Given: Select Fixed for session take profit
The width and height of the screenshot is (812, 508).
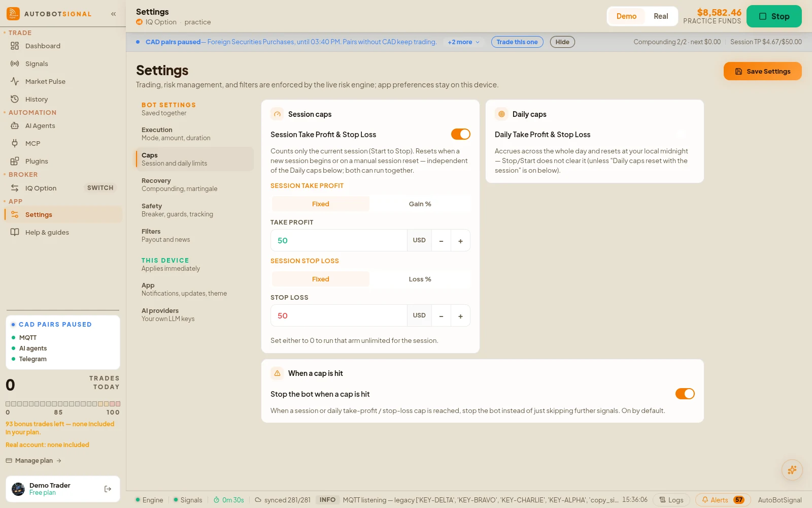Looking at the screenshot, I should coord(321,204).
